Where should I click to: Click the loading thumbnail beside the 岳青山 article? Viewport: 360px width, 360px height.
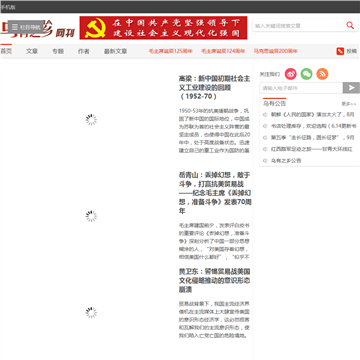(91, 216)
